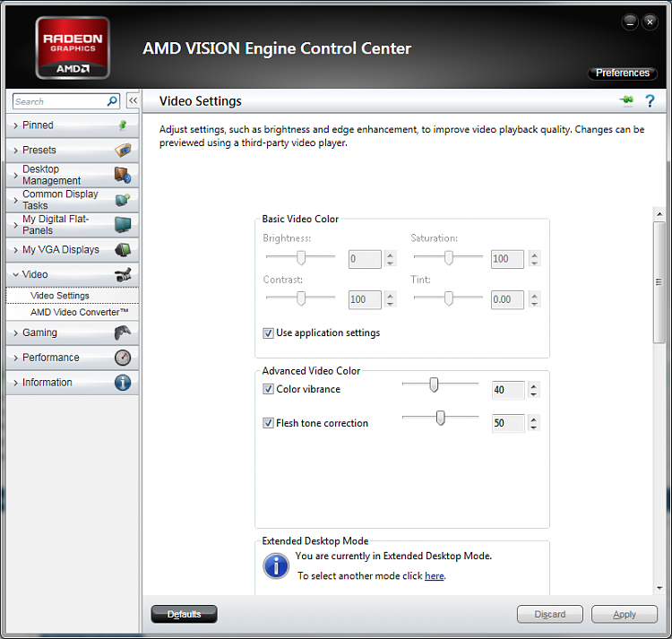Click the Contrast value field
The width and height of the screenshot is (672, 639).
point(365,299)
